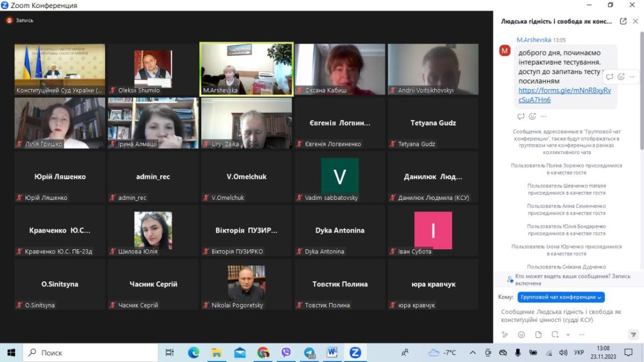
Task: Reply using the icon in floating message toolbar
Action: click(x=610, y=77)
